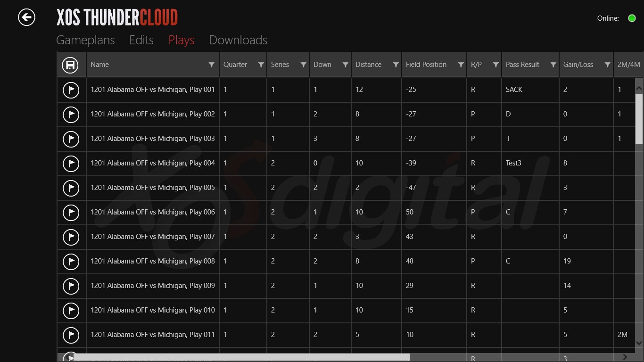Click the back arrow to leave Plays view
The height and width of the screenshot is (362, 644).
tap(26, 17)
